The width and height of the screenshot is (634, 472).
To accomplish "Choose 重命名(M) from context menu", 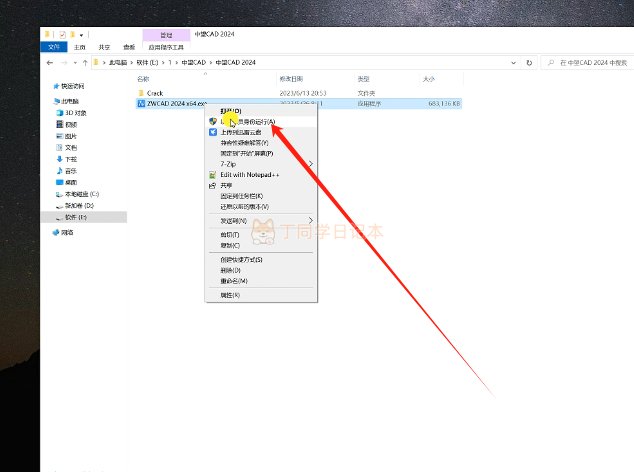I will point(261,281).
